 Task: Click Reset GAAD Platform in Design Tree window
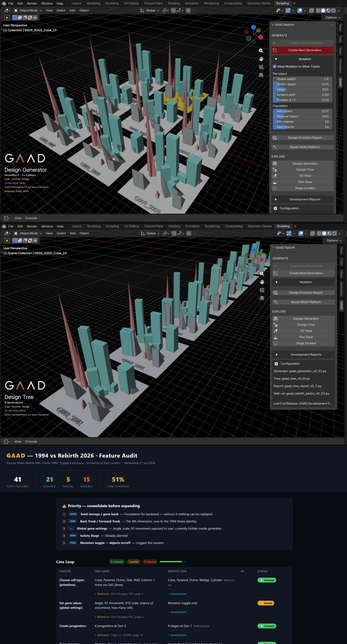[x=304, y=302]
